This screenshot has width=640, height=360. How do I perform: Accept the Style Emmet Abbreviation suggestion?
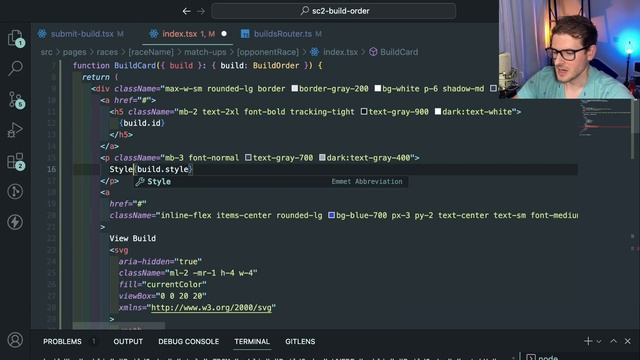click(x=271, y=182)
